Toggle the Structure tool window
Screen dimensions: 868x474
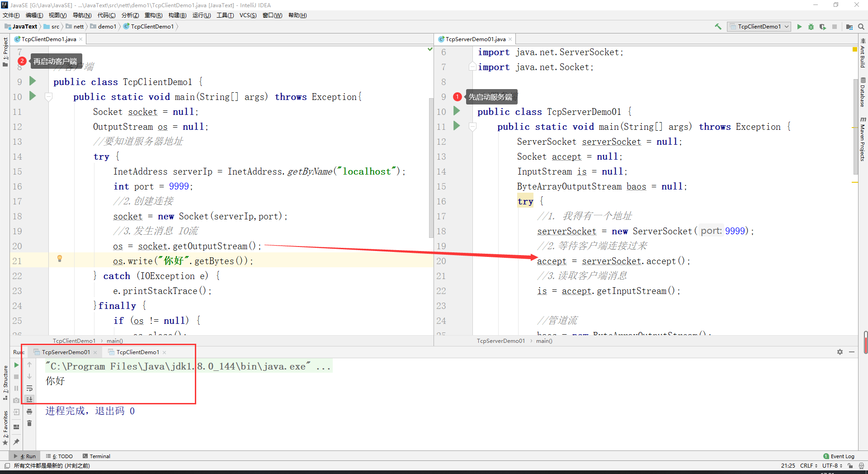point(5,383)
